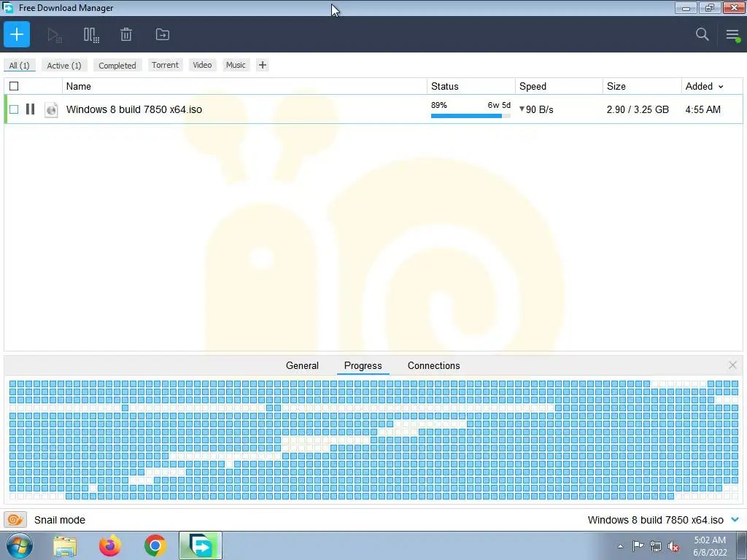The image size is (747, 560).
Task: Check the box for Windows 8 build 7850 x64.iso
Action: [x=14, y=109]
